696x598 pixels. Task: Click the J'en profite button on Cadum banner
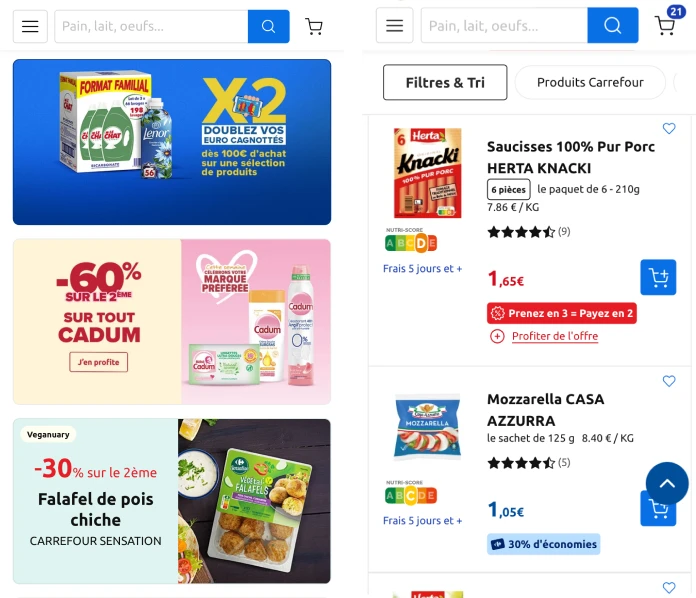pos(99,362)
